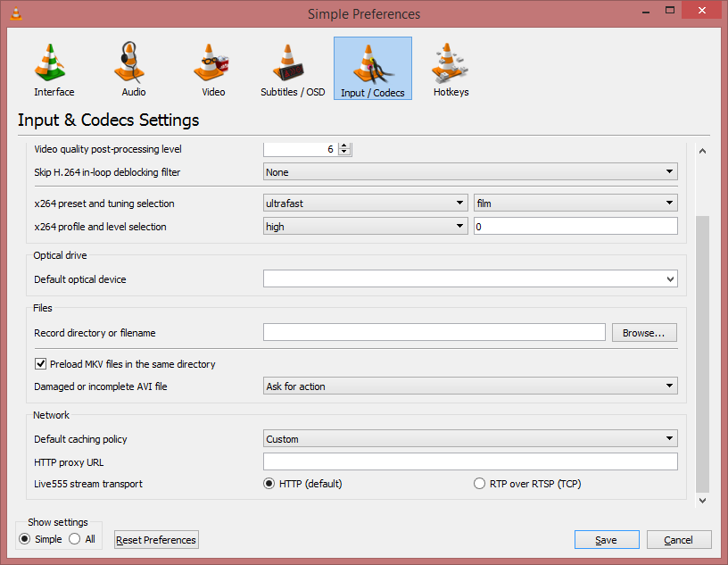Maximize the Simple Preferences window

669,10
